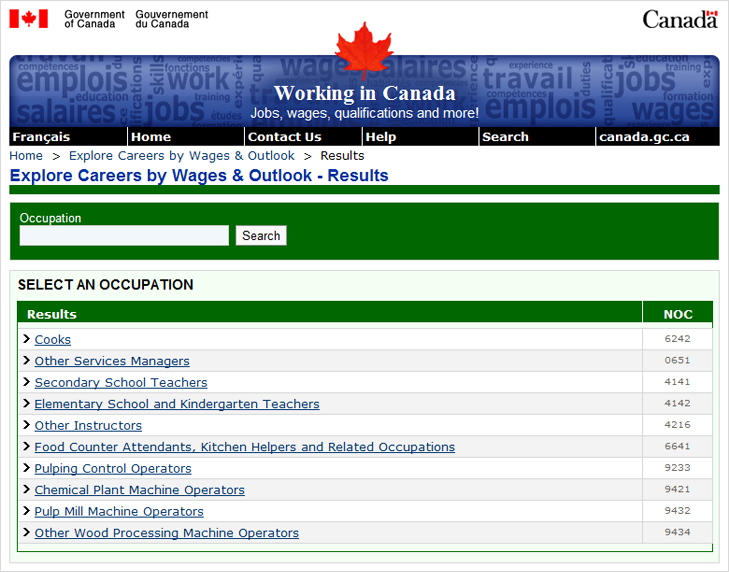The width and height of the screenshot is (729, 572).
Task: Click the green Search button beside Occupation field
Action: point(261,235)
